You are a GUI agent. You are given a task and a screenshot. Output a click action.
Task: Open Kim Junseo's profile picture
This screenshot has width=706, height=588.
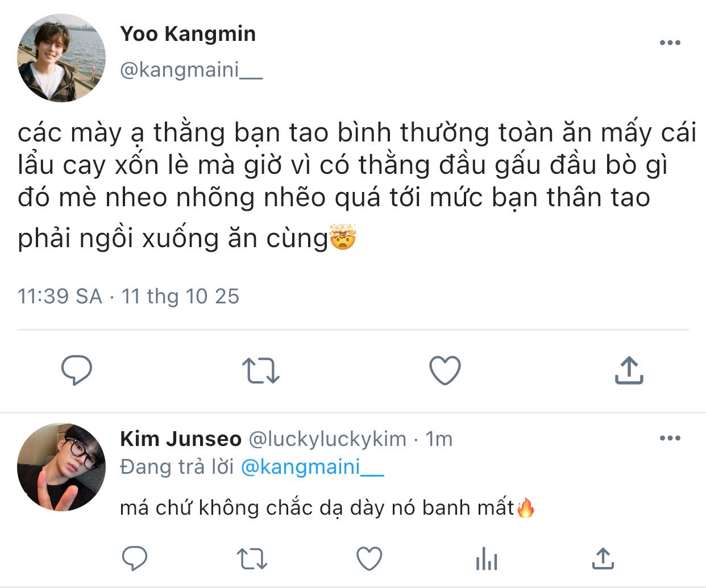(x=61, y=467)
